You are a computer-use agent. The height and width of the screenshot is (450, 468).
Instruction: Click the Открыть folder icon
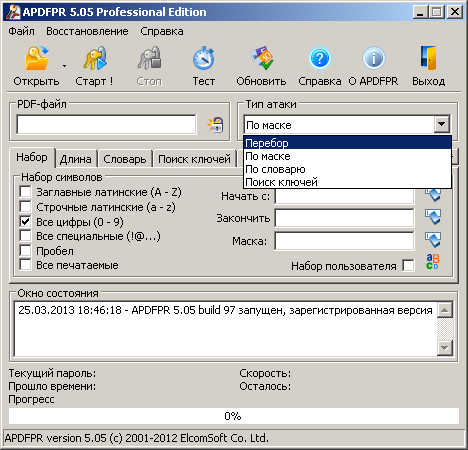tap(36, 58)
